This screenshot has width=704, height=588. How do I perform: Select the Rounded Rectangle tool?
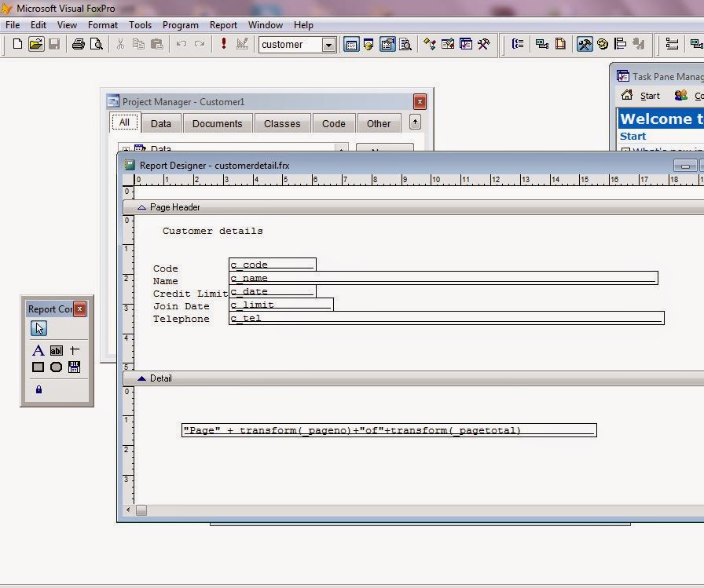click(x=56, y=367)
